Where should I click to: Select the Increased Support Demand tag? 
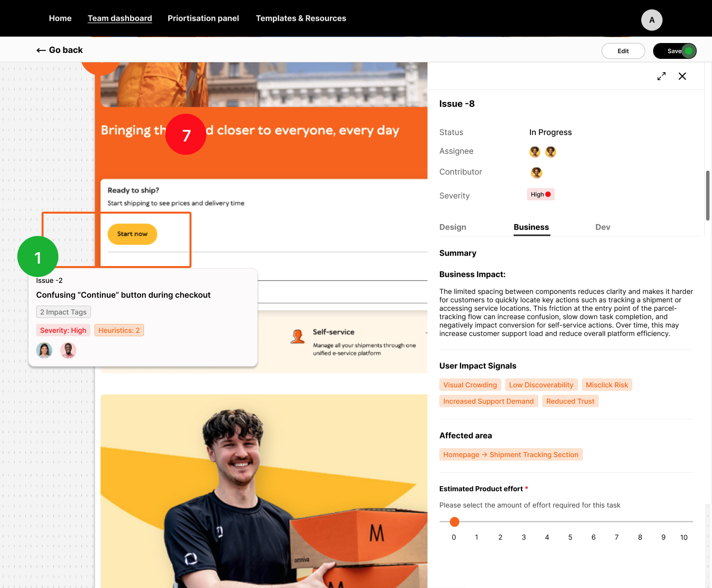(x=488, y=401)
